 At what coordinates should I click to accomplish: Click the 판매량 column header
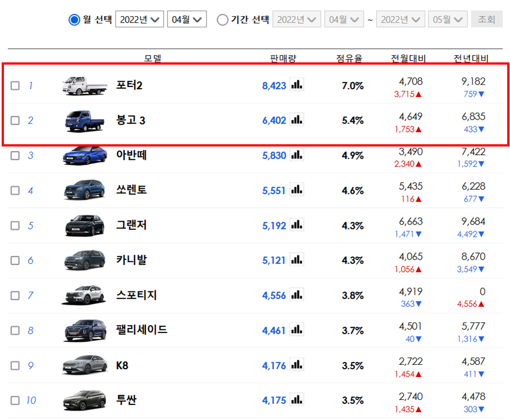click(x=283, y=58)
